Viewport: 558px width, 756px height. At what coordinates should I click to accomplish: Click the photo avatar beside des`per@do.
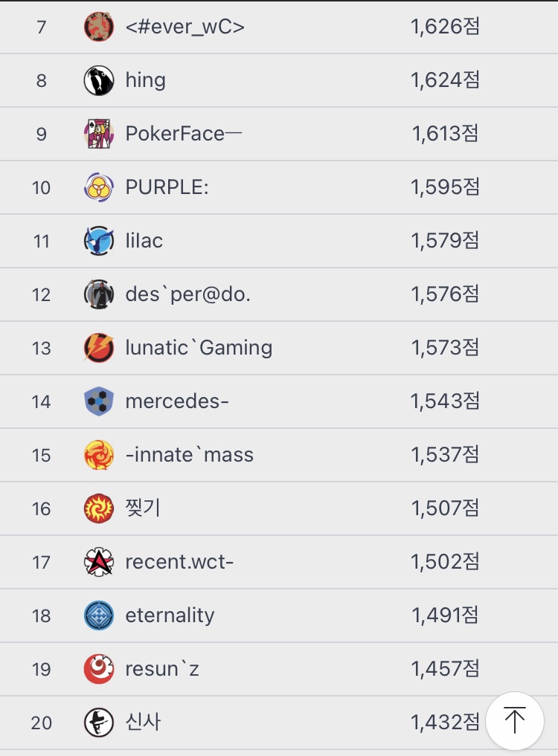(x=99, y=294)
